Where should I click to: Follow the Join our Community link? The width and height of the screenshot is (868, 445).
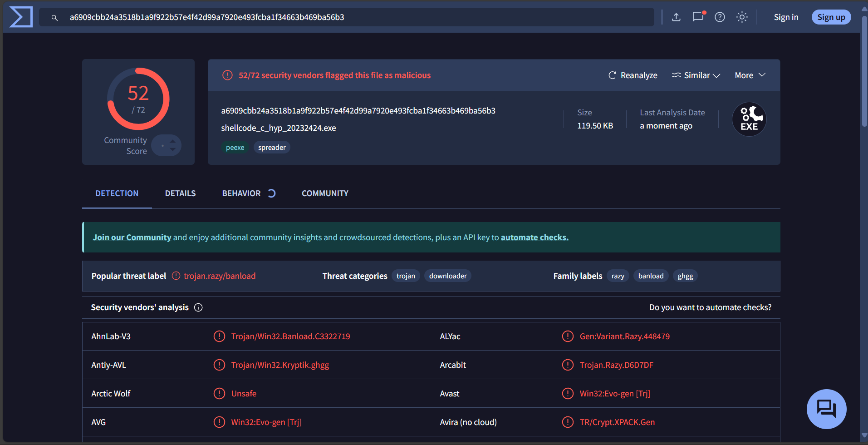point(132,237)
